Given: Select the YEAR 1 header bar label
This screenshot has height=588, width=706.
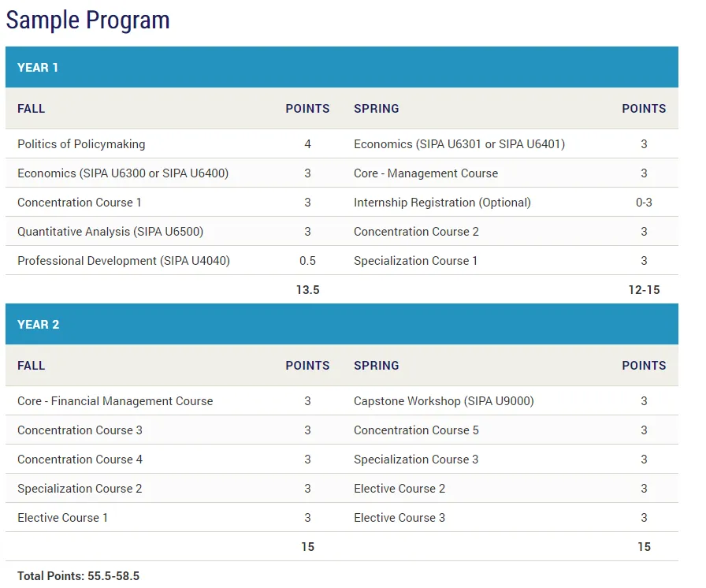Looking at the screenshot, I should point(38,68).
